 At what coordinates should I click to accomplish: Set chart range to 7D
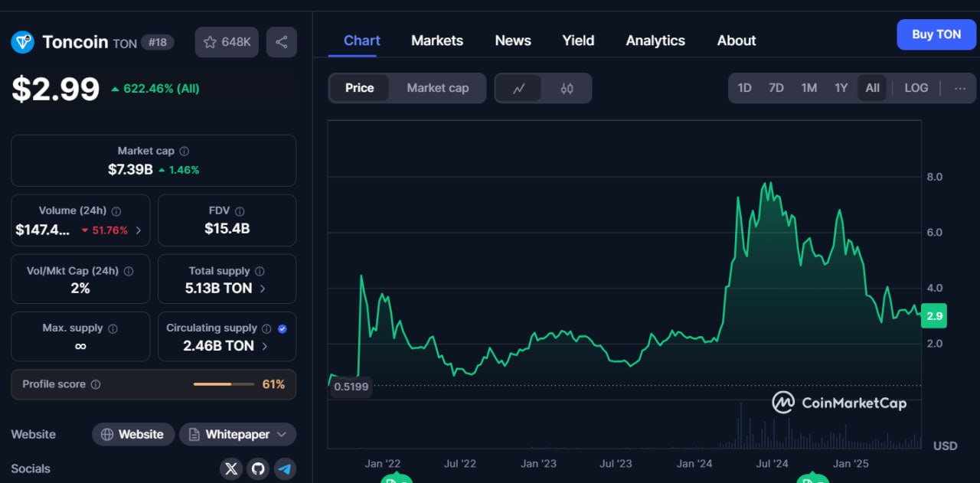click(776, 88)
